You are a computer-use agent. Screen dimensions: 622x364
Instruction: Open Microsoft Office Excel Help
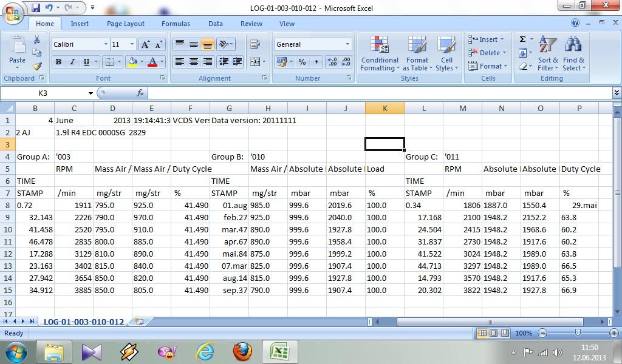(575, 23)
